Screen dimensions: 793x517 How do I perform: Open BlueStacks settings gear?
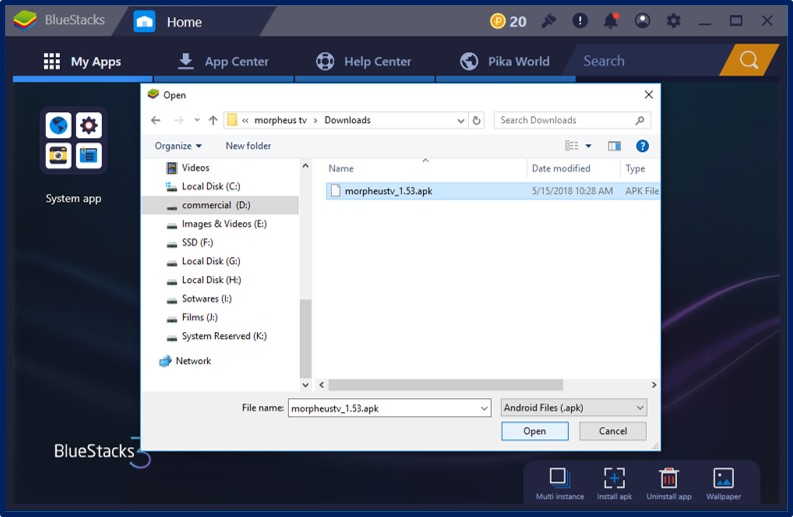[673, 21]
